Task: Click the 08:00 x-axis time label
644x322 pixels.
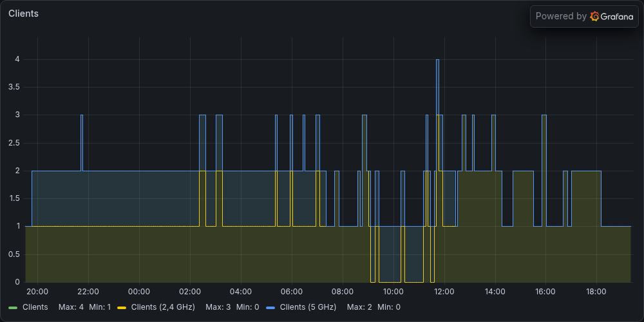Action: [343, 292]
